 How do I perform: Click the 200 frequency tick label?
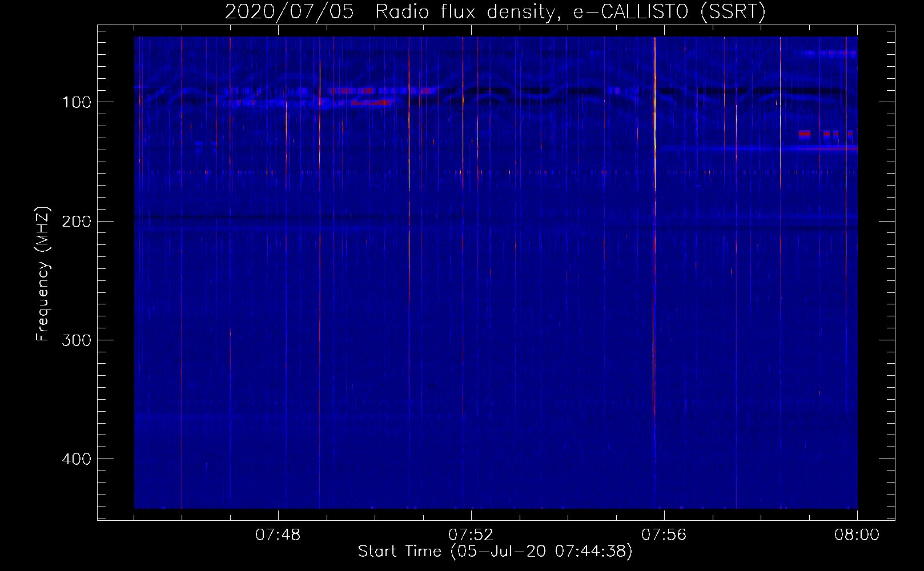tap(77, 221)
